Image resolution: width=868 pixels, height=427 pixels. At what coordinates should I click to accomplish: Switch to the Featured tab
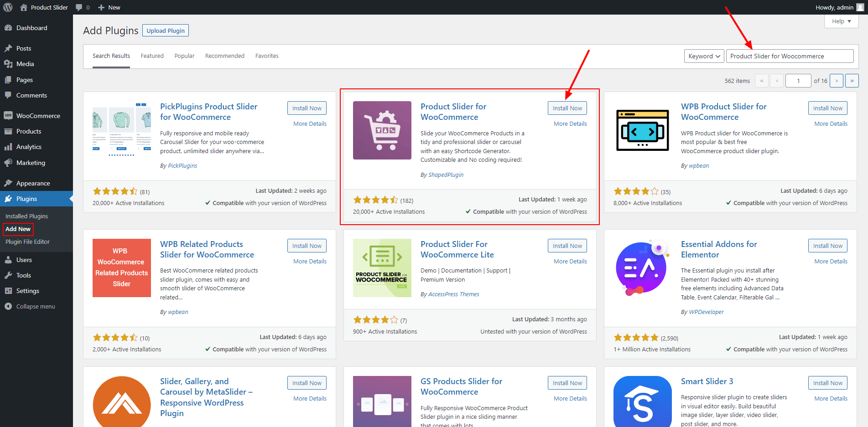pos(152,56)
